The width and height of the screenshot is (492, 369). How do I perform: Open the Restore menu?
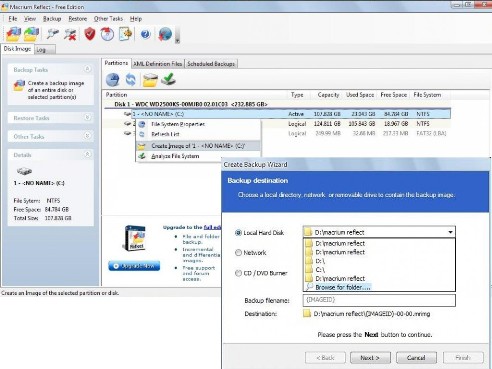(78, 19)
